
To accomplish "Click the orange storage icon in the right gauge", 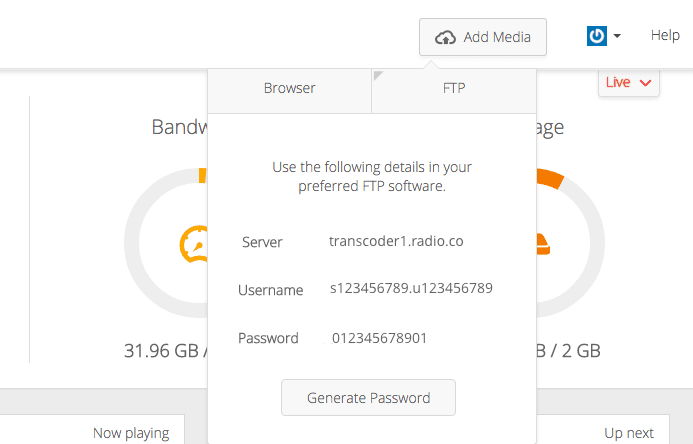I will [541, 242].
